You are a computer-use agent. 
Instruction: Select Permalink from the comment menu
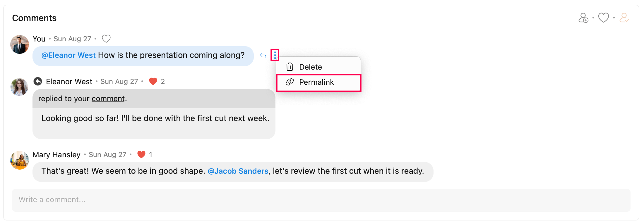tap(316, 82)
